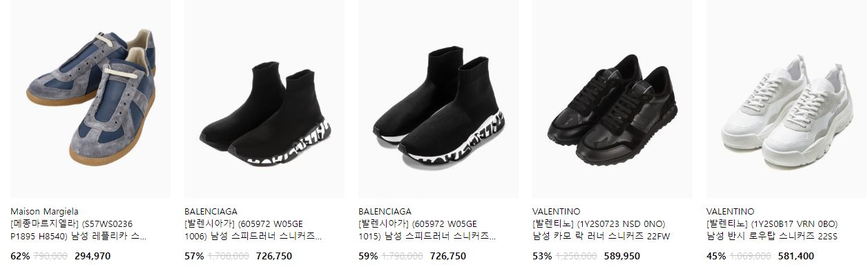
Task: Click the Maison Margiela brand name
Action: click(44, 211)
